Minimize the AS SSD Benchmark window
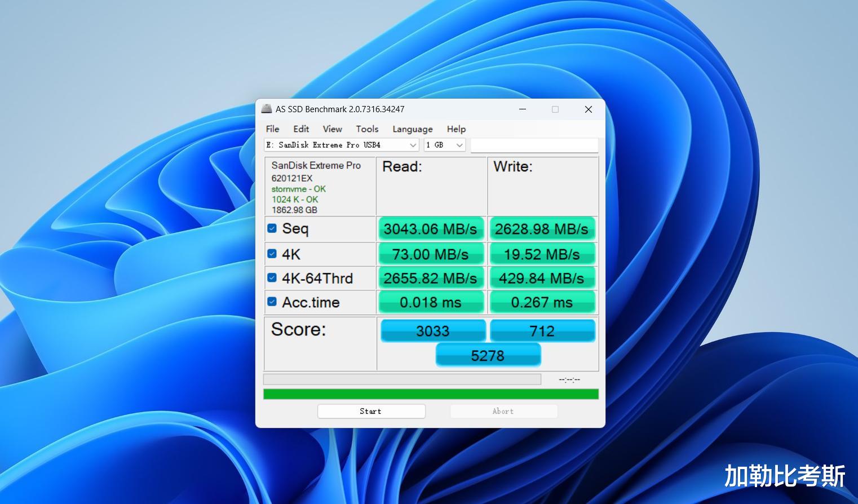Screen dimensions: 858x504 [x=523, y=109]
